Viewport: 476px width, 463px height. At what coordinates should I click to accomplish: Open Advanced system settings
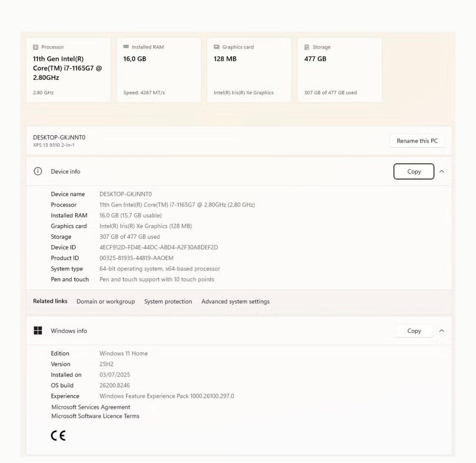point(235,301)
